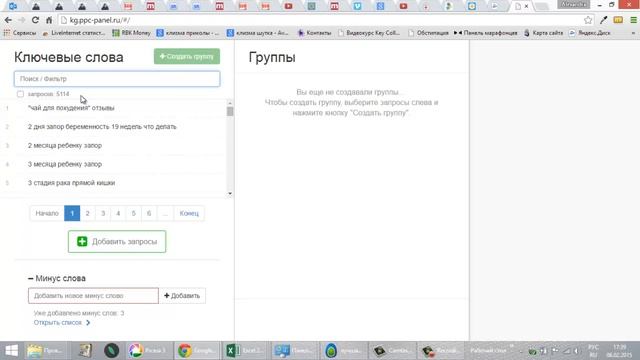The height and width of the screenshot is (360, 640).
Task: Open the Windows Start button
Action: (x=11, y=351)
